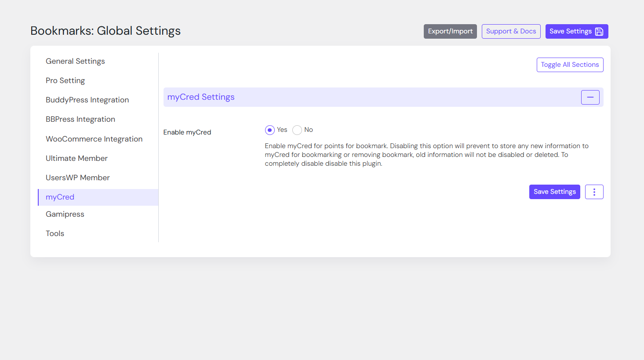Image resolution: width=644 pixels, height=360 pixels.
Task: Select the myCred sidebar tab
Action: pos(98,197)
